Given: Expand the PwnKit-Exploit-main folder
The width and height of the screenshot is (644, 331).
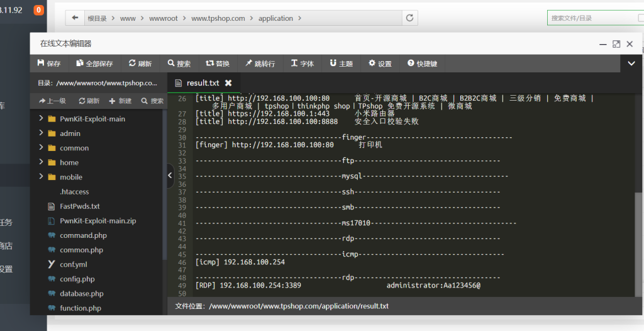Looking at the screenshot, I should pyautogui.click(x=42, y=118).
